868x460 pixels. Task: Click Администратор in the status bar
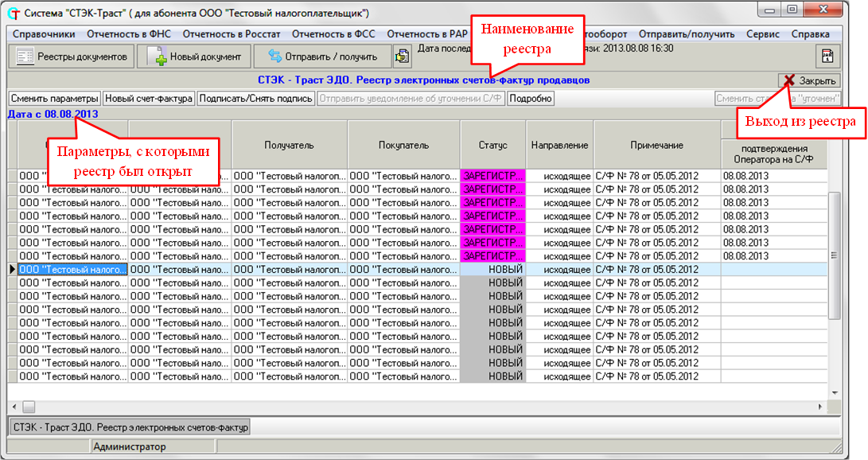(x=130, y=446)
